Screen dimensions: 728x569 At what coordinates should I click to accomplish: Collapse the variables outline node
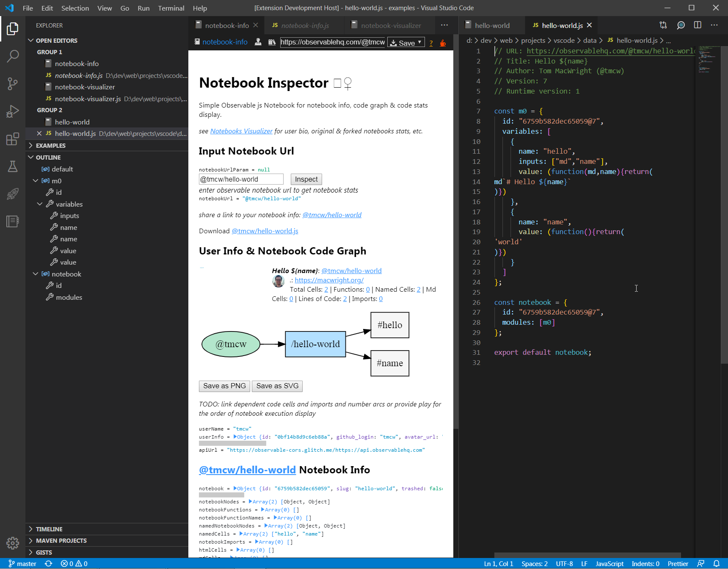[40, 204]
